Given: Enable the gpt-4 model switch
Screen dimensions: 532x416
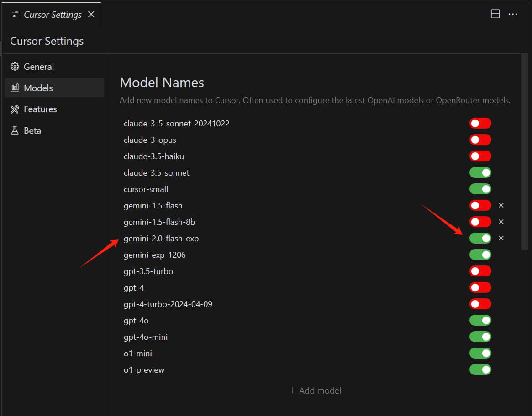Looking at the screenshot, I should pyautogui.click(x=480, y=288).
